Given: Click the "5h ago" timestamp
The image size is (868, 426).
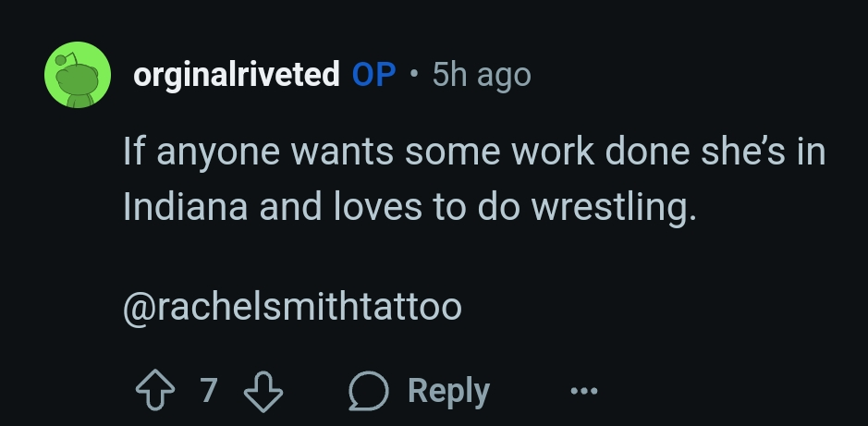Looking at the screenshot, I should [482, 75].
